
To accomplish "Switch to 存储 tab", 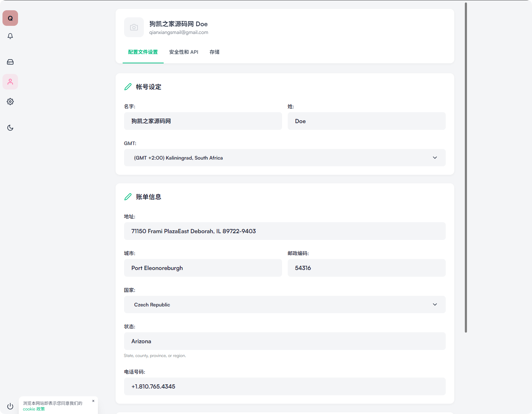I will [214, 52].
